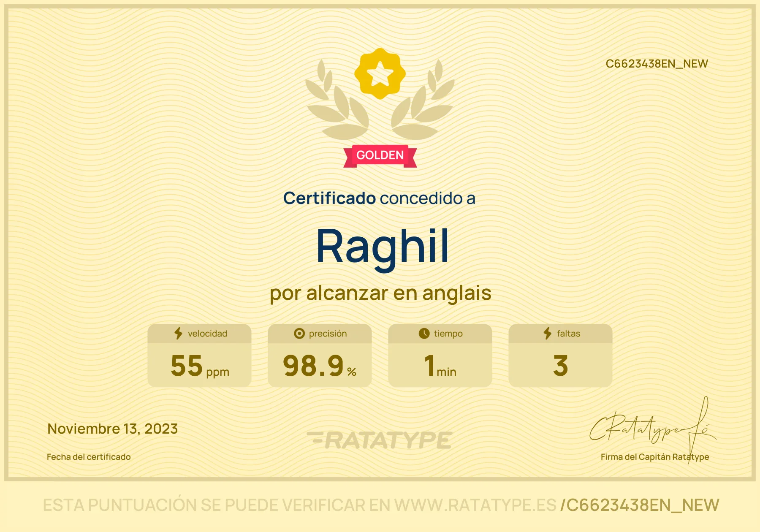Screen dimensions: 760x532
Task: Click the 'tiempo' label
Action: pos(448,334)
